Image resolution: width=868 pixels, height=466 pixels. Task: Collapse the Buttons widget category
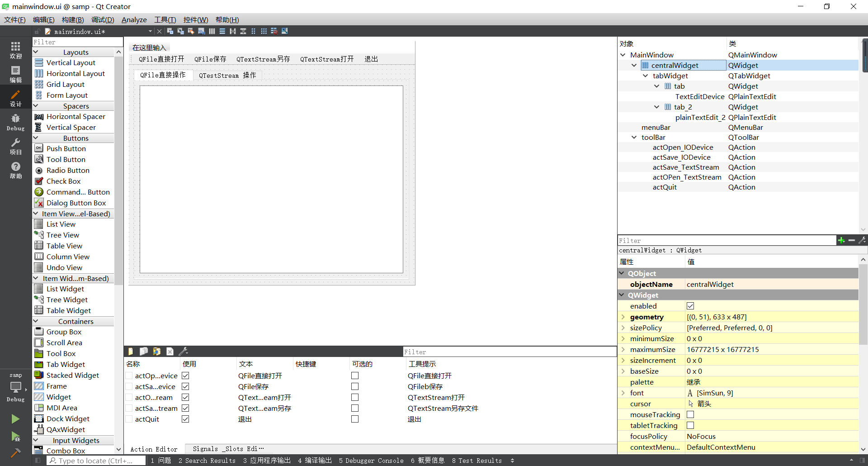(36, 138)
